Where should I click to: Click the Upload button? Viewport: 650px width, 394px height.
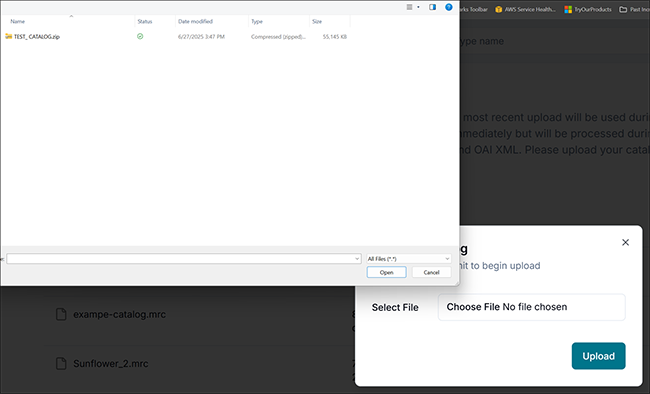[598, 356]
